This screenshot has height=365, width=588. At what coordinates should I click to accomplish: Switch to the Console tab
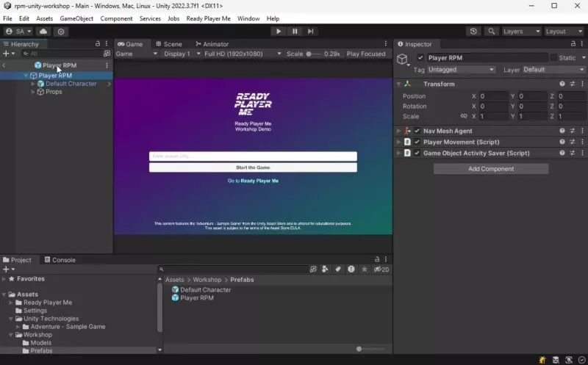point(60,260)
